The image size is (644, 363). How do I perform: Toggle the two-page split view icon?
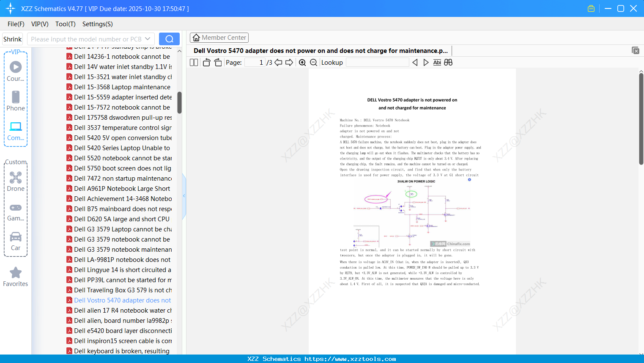(194, 63)
